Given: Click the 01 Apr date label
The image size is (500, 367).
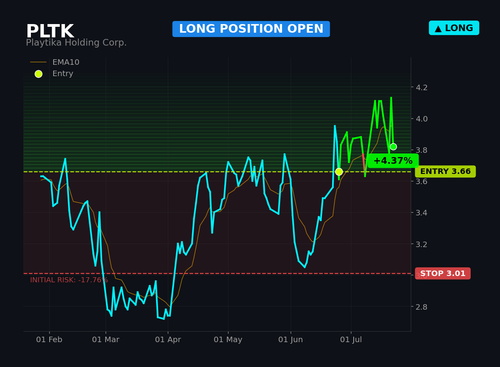Looking at the screenshot, I should [168, 339].
